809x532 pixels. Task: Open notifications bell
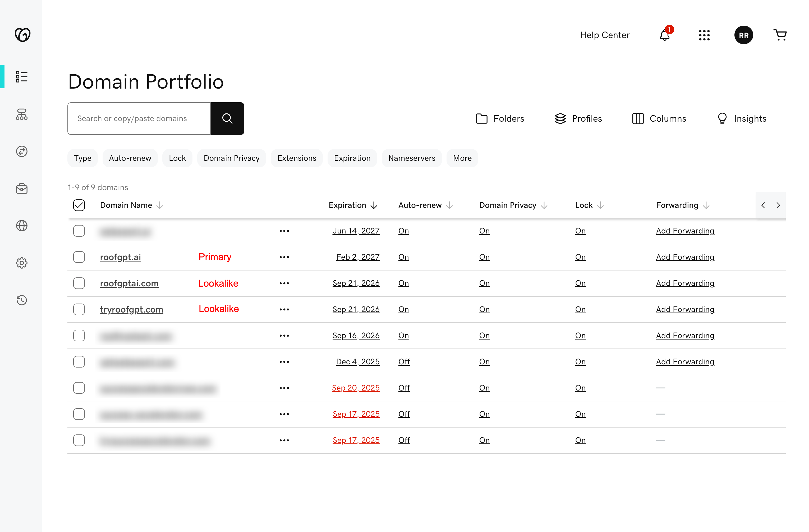point(665,35)
